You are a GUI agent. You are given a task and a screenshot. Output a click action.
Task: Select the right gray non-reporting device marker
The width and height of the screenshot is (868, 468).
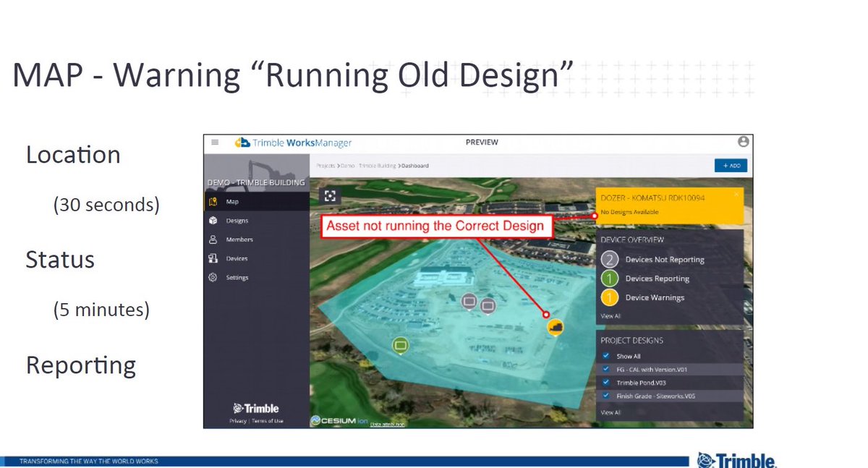click(488, 305)
